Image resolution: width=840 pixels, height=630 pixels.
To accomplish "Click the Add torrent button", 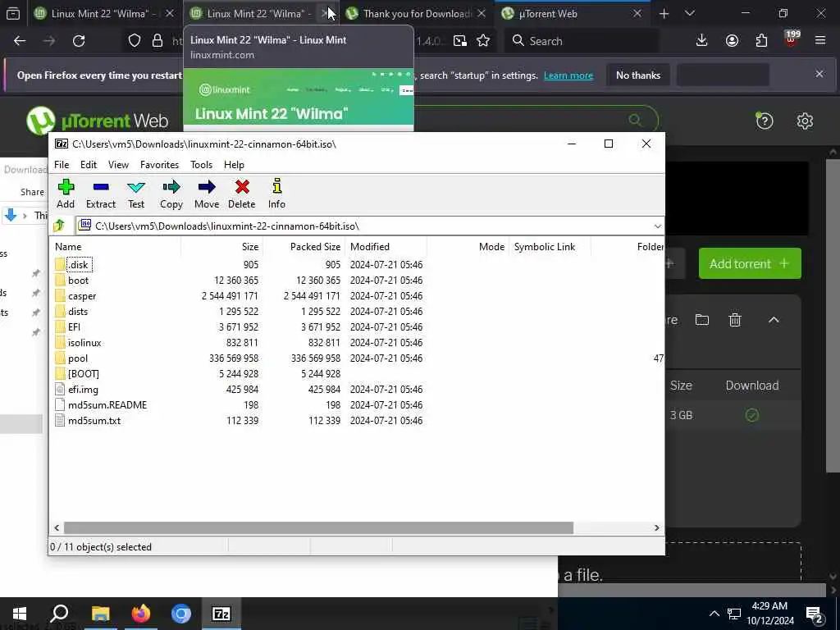I will (x=750, y=263).
